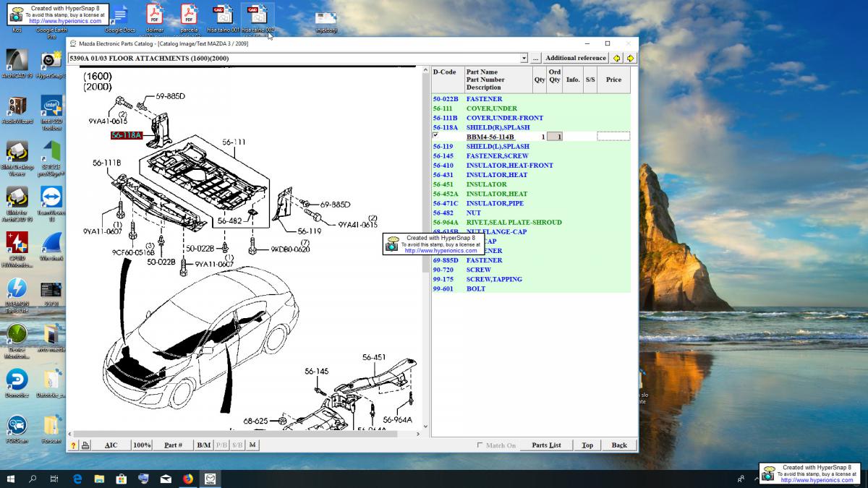This screenshot has width=868, height=488.
Task: Select the 56-451 INSULATOR row
Action: 531,184
